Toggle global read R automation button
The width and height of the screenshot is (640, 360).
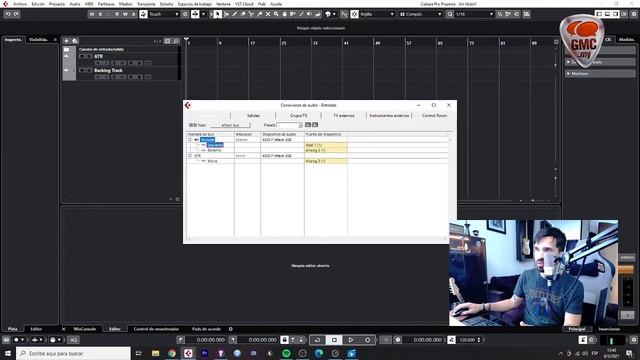[117, 14]
